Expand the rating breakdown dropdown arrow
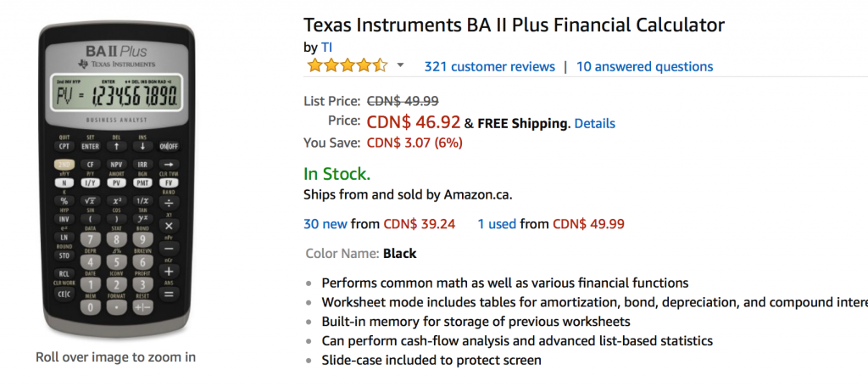The height and width of the screenshot is (387, 868). point(401,66)
